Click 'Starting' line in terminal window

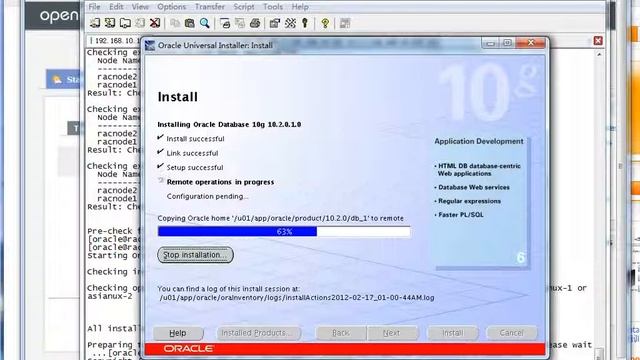tap(113, 256)
